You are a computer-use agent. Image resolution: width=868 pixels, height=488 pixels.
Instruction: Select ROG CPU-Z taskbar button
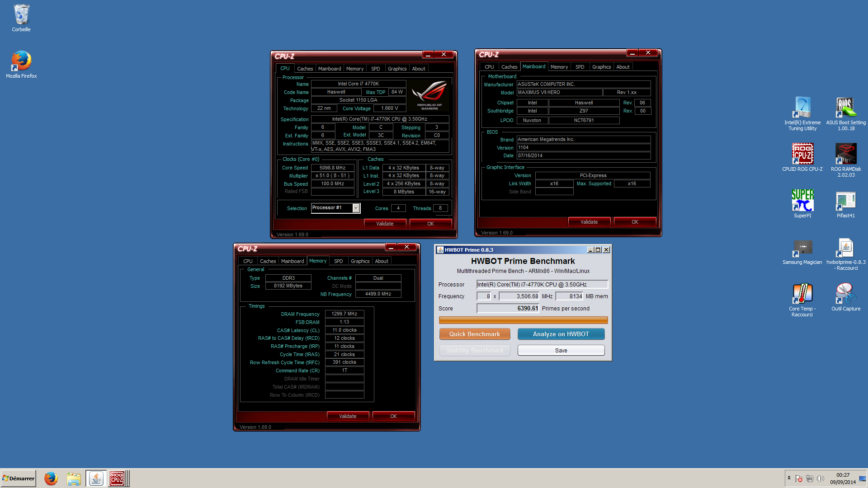tap(118, 479)
